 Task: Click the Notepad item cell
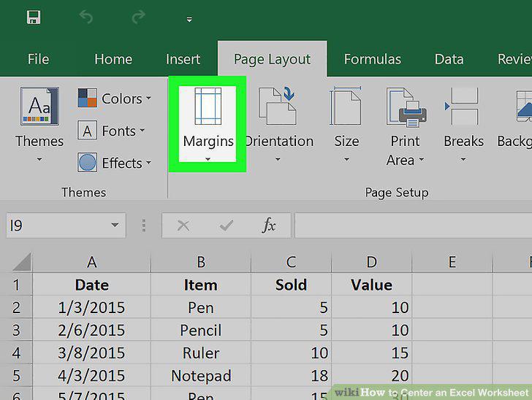click(x=201, y=375)
